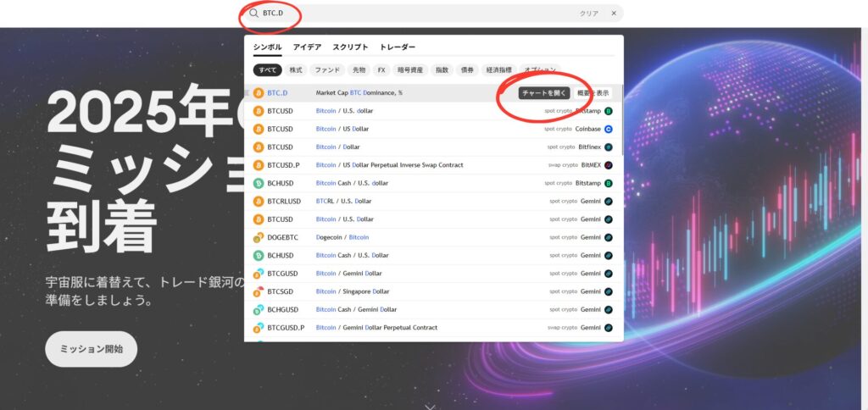This screenshot has width=868, height=410.
Task: Select the 株式 filter chip
Action: click(296, 70)
